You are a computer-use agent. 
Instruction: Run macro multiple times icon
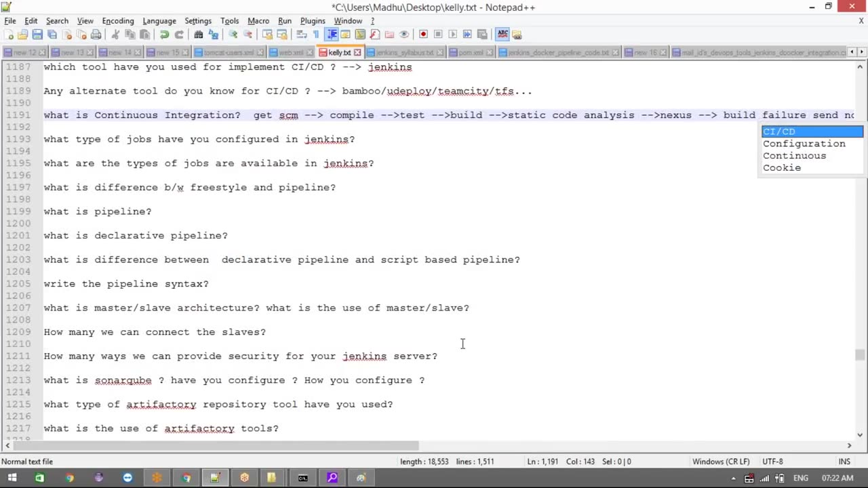(467, 35)
